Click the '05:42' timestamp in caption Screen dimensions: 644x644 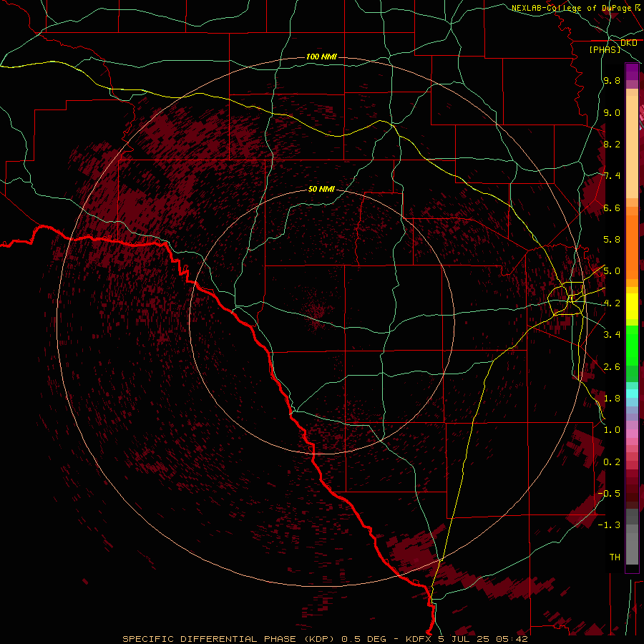pyautogui.click(x=512, y=639)
